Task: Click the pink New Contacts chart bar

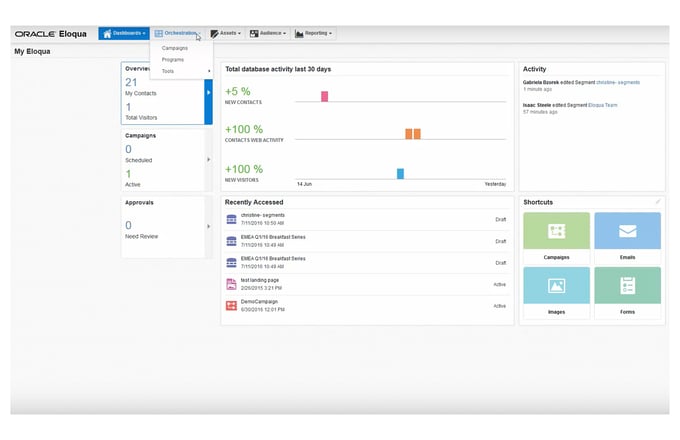Action: (324, 96)
